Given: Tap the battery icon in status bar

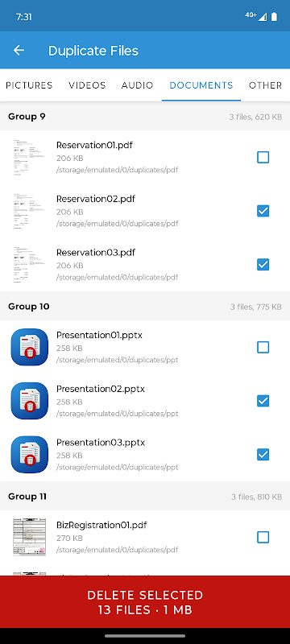Looking at the screenshot, I should point(274,17).
